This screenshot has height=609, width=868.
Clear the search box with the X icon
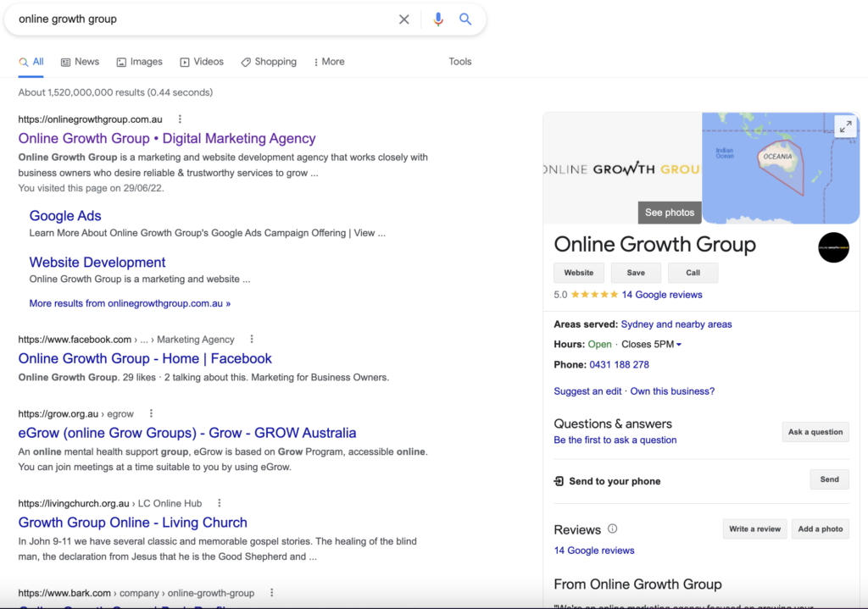(x=404, y=19)
